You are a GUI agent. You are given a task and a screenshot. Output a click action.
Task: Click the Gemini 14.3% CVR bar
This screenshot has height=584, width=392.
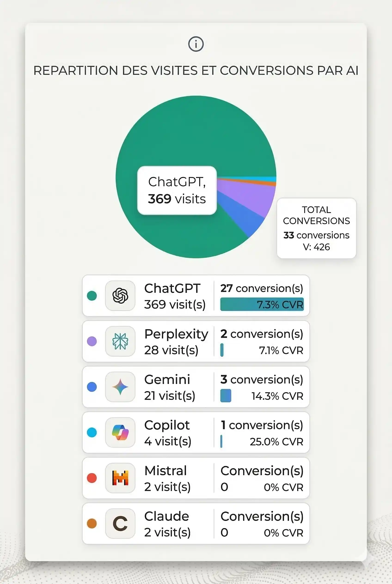[226, 395]
